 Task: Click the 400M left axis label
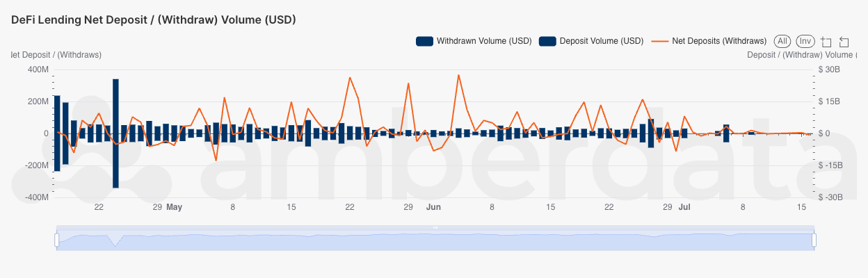click(38, 69)
